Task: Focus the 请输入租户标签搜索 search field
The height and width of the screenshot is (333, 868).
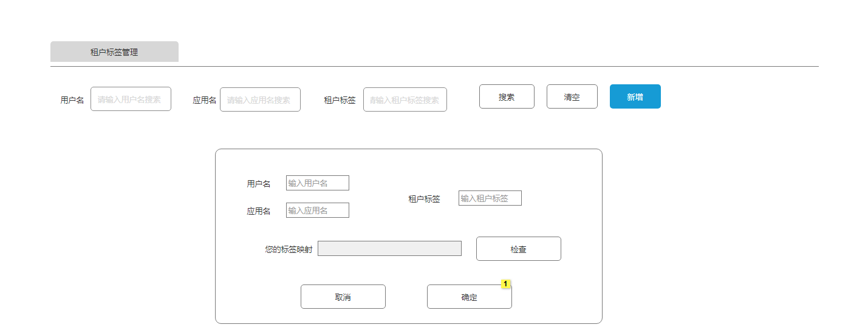Action: 405,99
